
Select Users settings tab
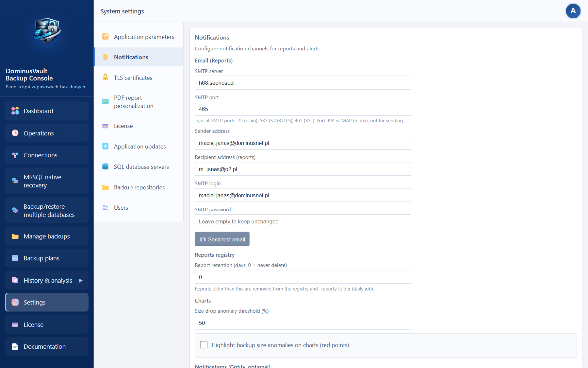(139, 207)
